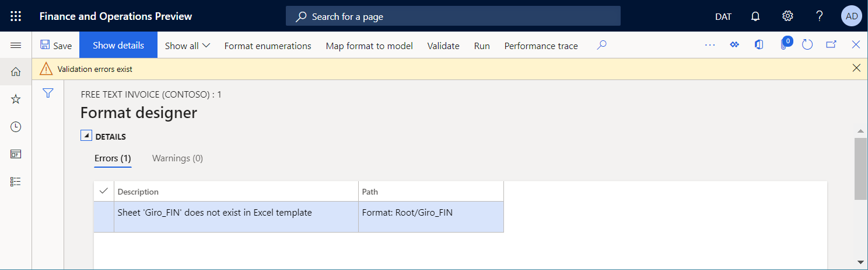Screen dimensions: 868x270
Task: Click the Run button
Action: (482, 46)
